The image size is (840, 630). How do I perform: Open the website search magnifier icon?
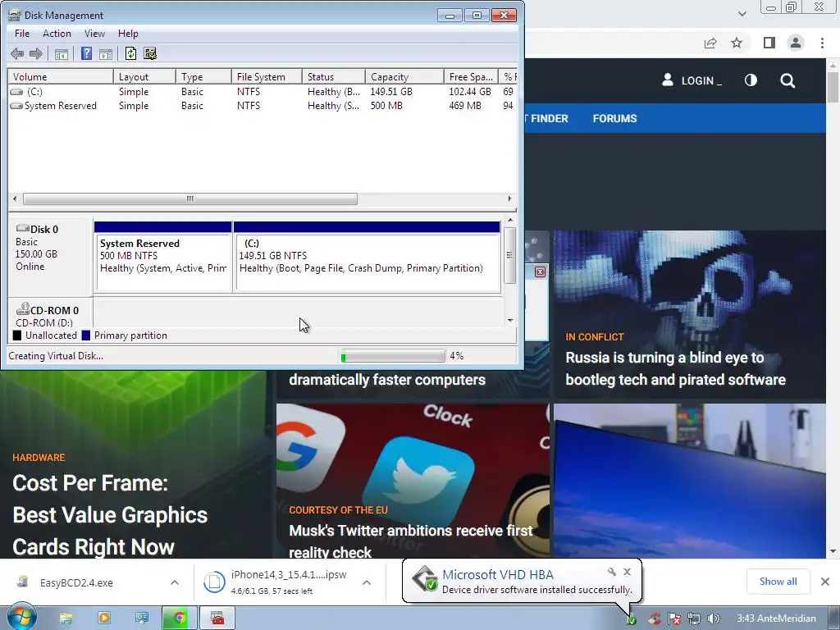coord(787,81)
